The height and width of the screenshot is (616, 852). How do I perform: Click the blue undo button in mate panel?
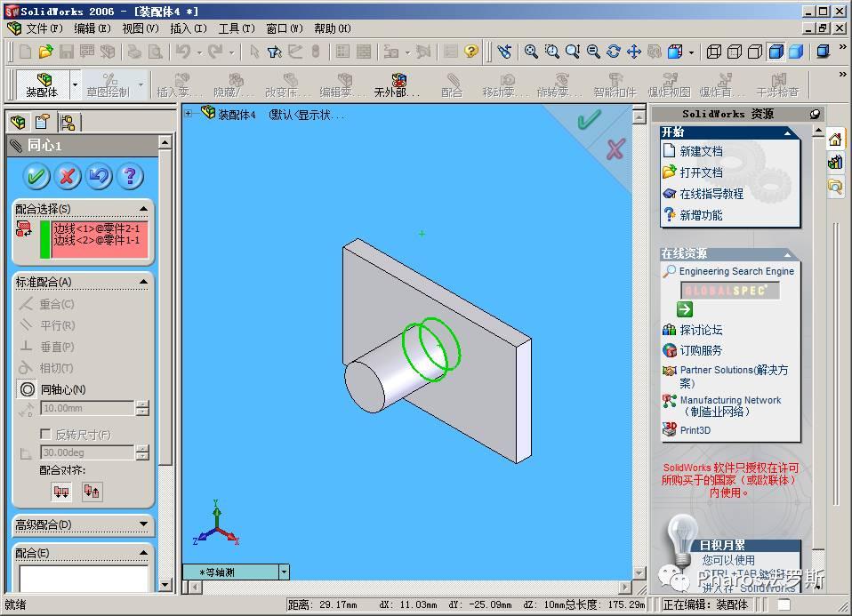[99, 176]
